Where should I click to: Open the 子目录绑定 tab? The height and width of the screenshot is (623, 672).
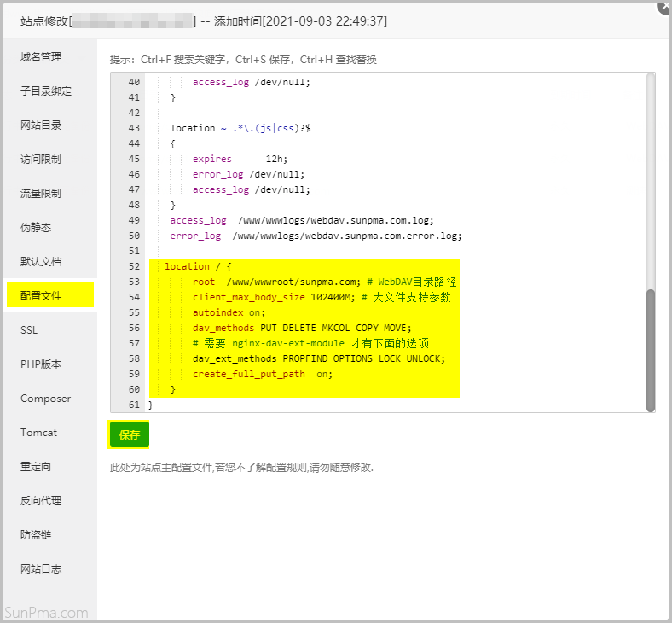tap(46, 91)
